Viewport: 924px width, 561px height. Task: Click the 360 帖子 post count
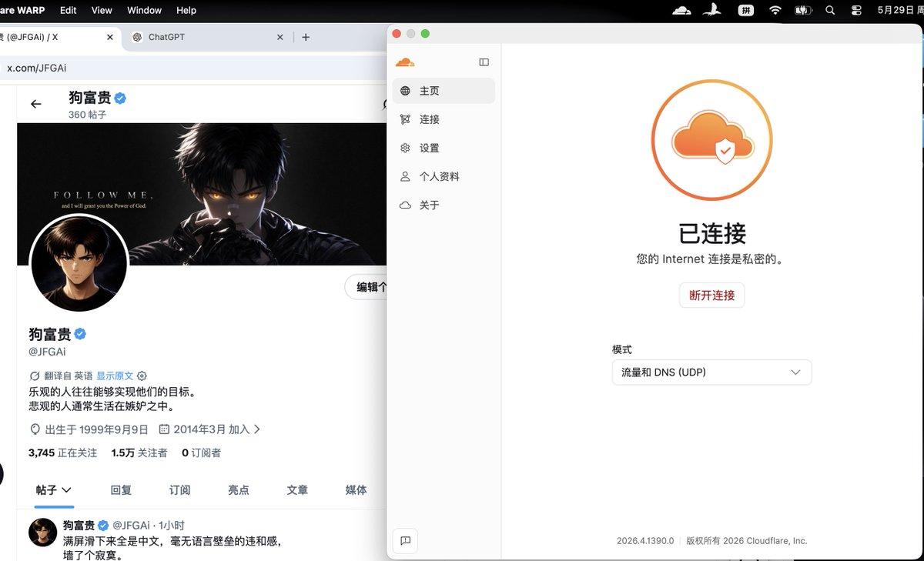coord(87,115)
